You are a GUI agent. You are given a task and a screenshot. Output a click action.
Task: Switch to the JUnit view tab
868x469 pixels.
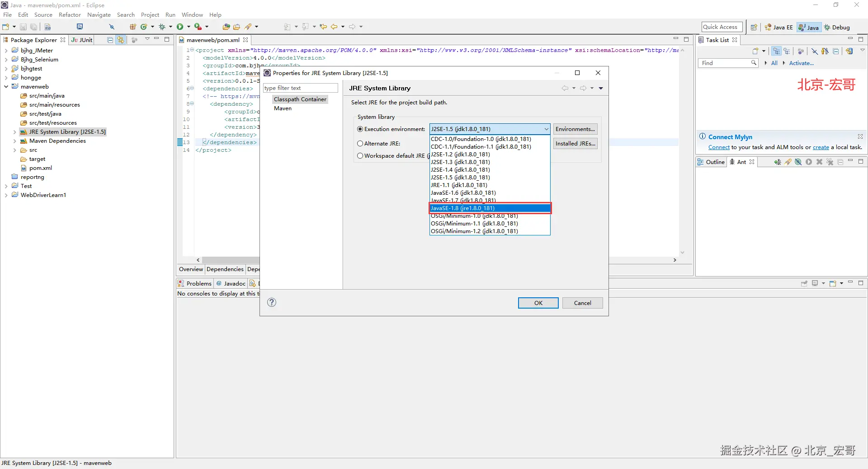click(x=82, y=40)
